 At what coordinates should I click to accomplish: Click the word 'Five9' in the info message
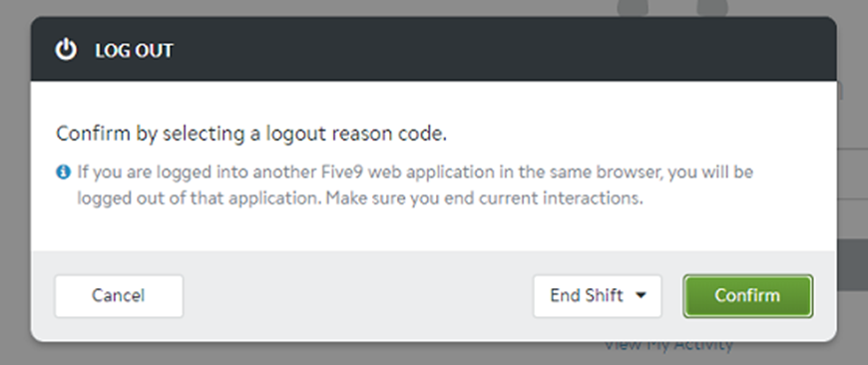(x=342, y=172)
